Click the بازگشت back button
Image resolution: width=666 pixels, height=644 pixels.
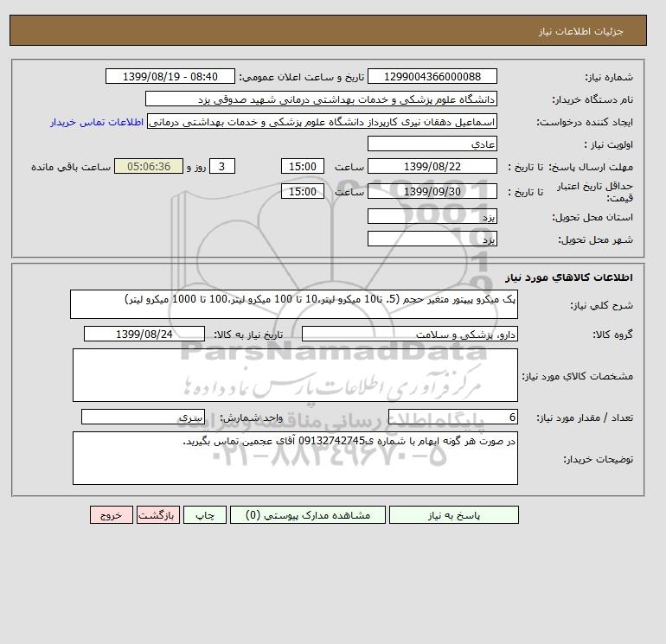coord(158,515)
